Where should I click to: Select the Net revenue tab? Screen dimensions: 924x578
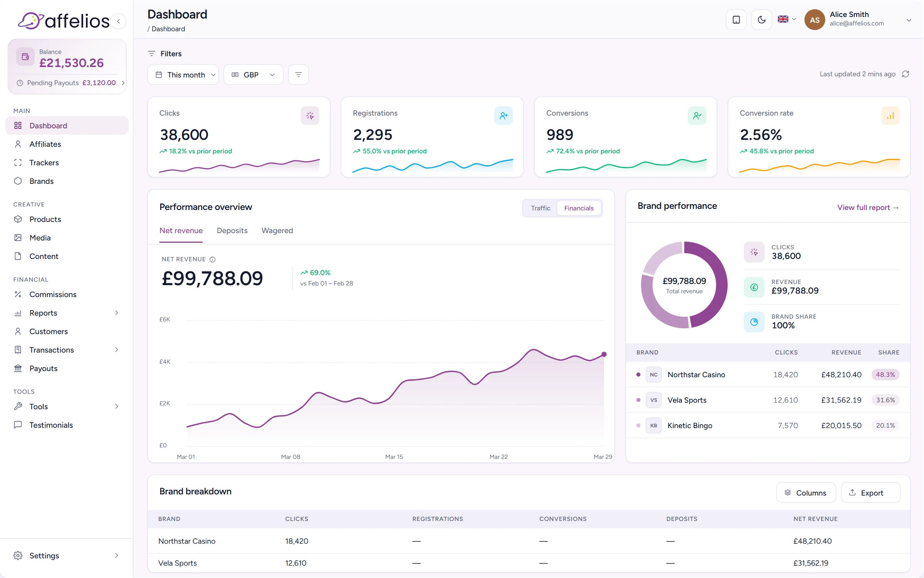point(181,230)
